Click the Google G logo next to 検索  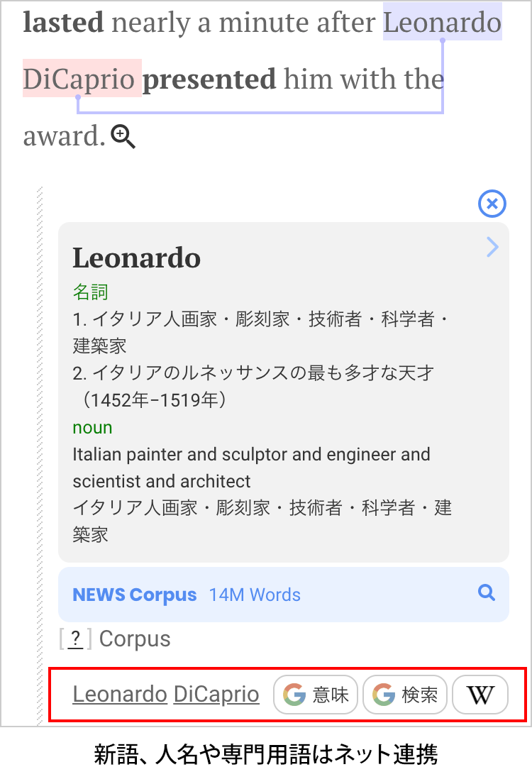click(384, 695)
